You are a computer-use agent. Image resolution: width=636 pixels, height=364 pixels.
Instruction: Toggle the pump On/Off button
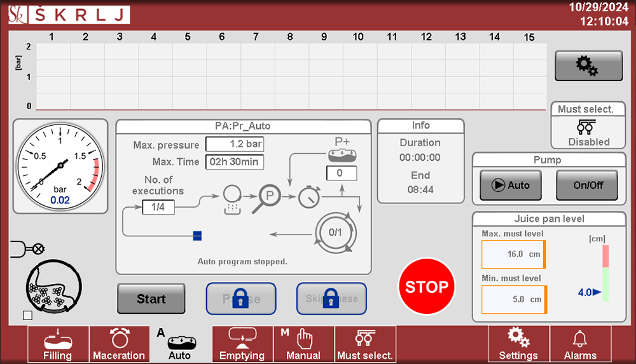pyautogui.click(x=586, y=185)
